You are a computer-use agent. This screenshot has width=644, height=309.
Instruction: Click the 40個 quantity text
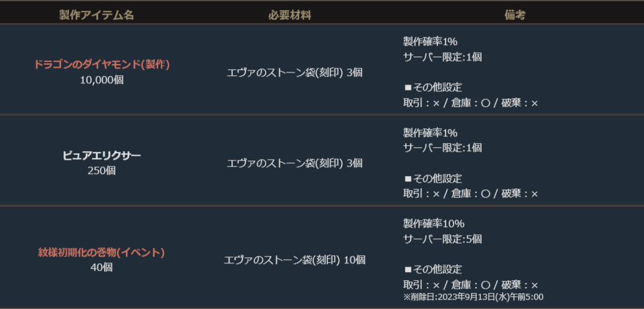pos(101,267)
